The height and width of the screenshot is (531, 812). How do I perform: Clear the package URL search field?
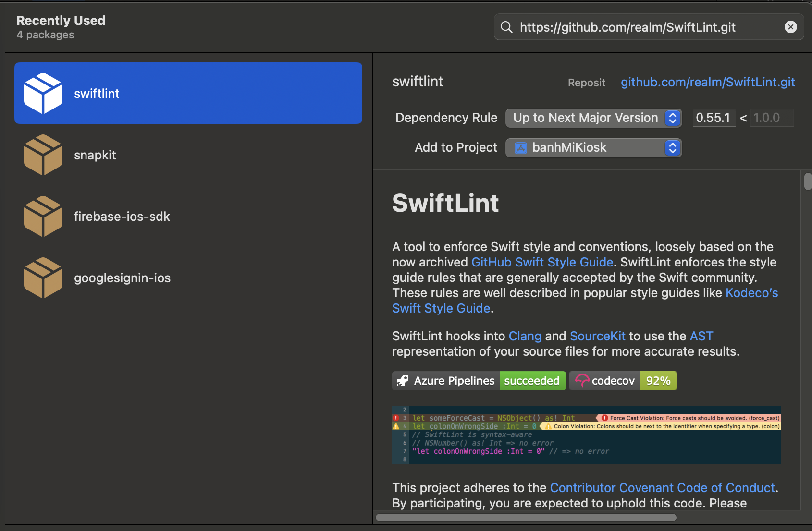[790, 27]
